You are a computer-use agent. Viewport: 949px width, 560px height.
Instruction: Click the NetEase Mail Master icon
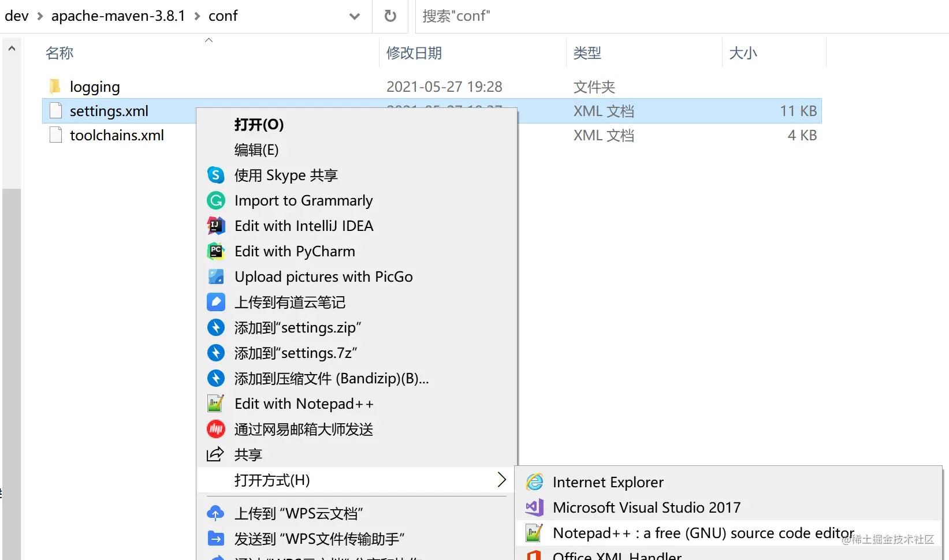(215, 429)
